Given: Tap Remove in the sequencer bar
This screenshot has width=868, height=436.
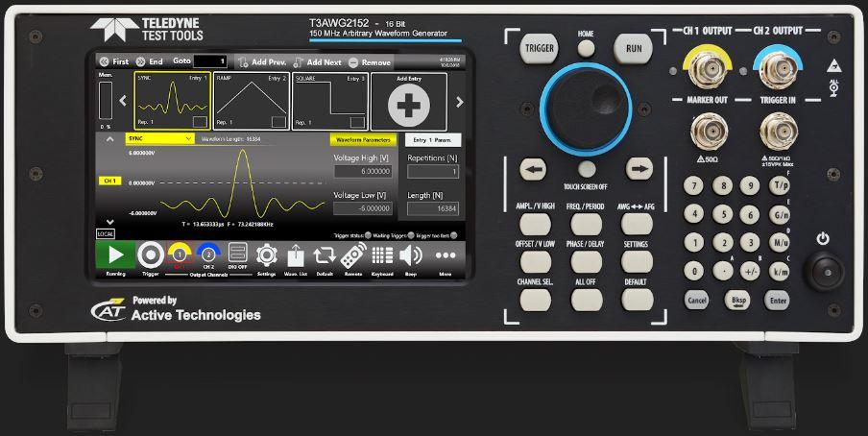Looking at the screenshot, I should click(x=370, y=62).
